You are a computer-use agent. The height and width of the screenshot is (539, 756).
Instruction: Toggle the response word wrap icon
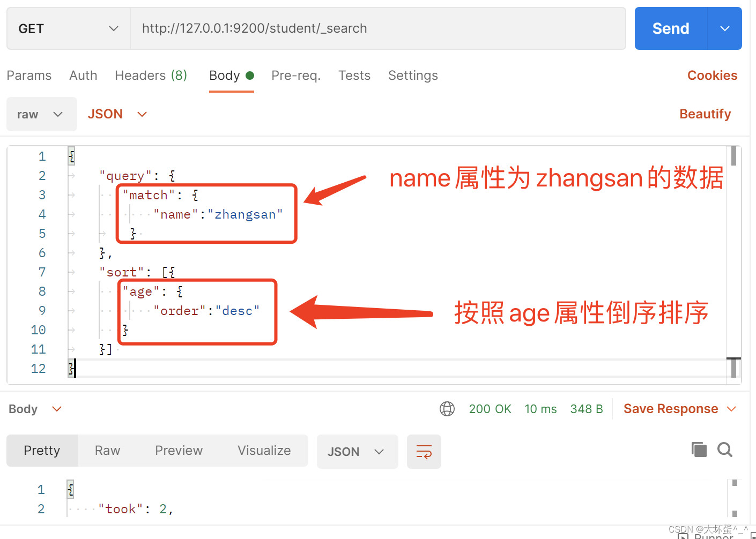tap(424, 452)
